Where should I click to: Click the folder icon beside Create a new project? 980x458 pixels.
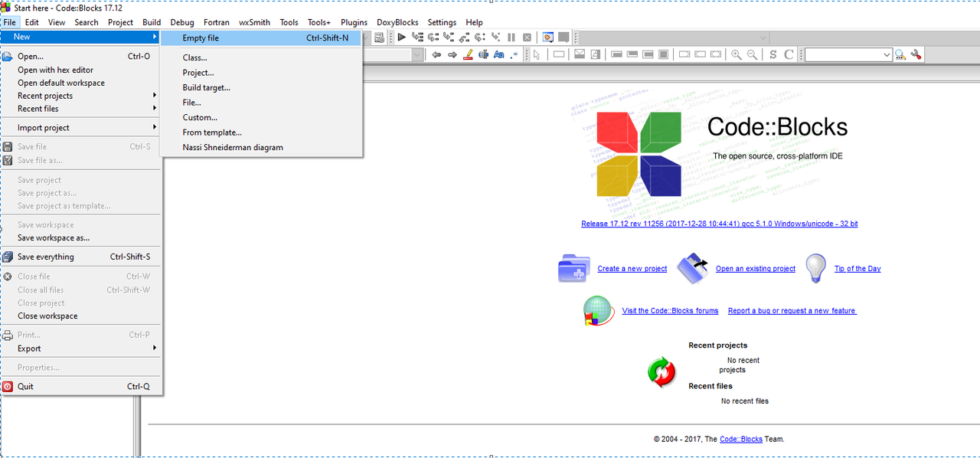point(574,268)
